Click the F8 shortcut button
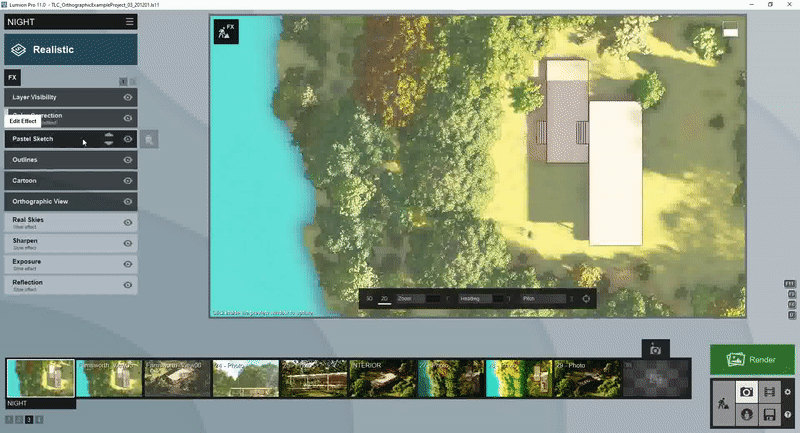This screenshot has height=433, width=800. (x=792, y=304)
